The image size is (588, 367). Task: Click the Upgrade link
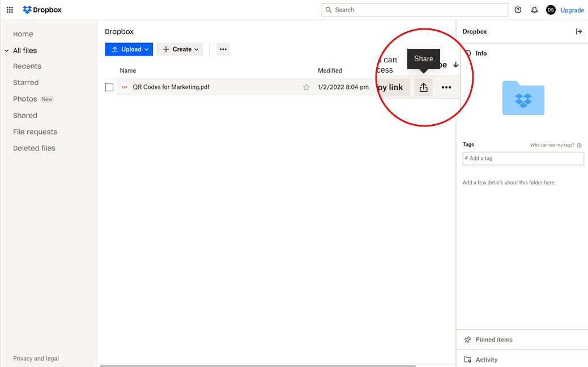(x=572, y=10)
